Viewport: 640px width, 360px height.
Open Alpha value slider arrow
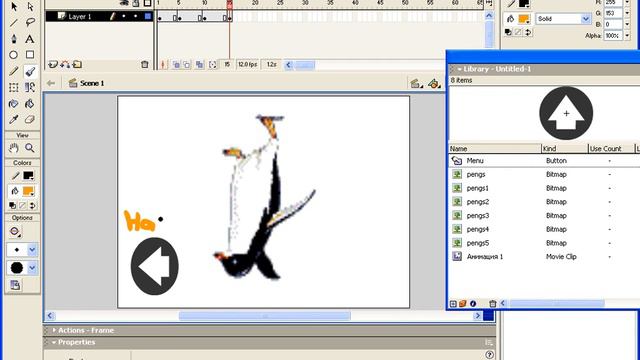pyautogui.click(x=627, y=36)
